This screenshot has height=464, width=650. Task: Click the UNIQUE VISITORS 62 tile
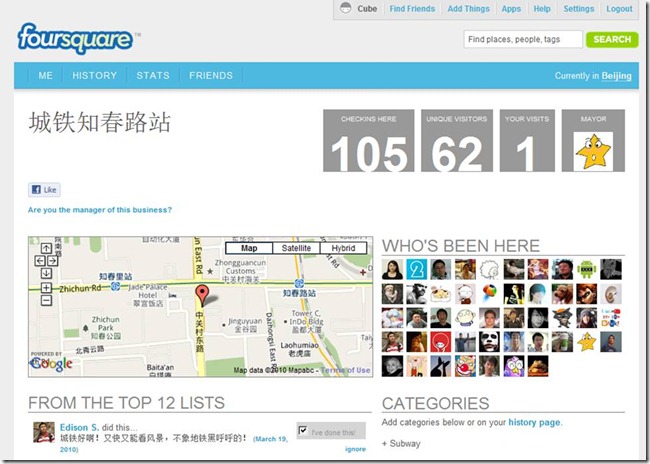pos(457,141)
